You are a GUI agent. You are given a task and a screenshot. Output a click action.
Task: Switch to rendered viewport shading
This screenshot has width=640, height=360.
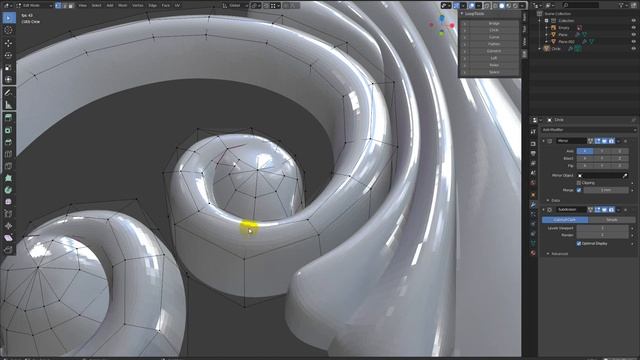pos(516,6)
